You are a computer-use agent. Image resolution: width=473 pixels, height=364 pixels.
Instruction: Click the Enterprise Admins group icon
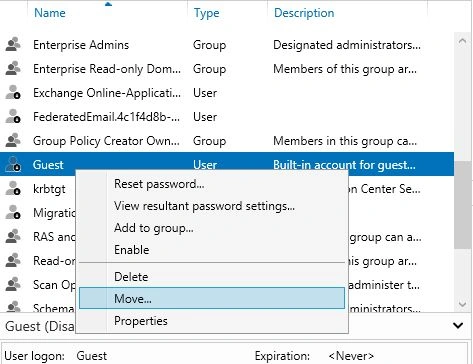(x=13, y=45)
